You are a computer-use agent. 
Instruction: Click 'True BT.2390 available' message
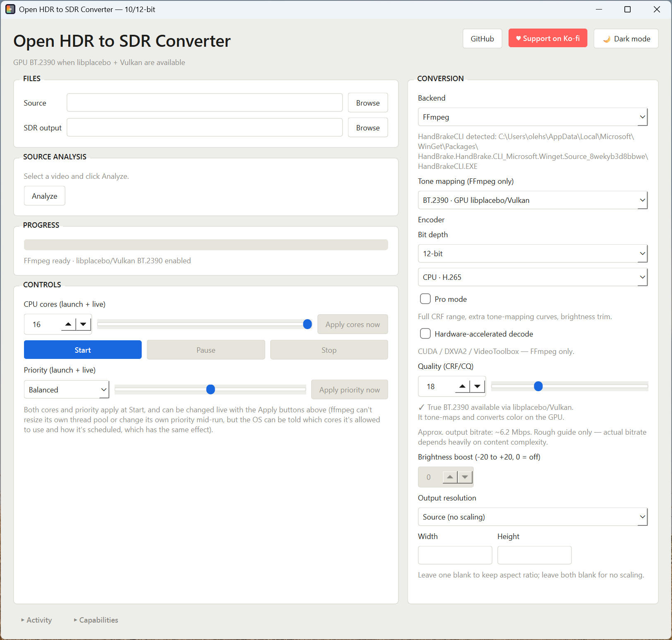[496, 412]
